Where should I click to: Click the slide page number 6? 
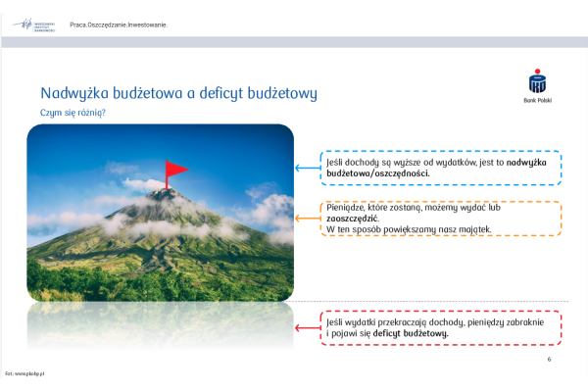tap(549, 360)
